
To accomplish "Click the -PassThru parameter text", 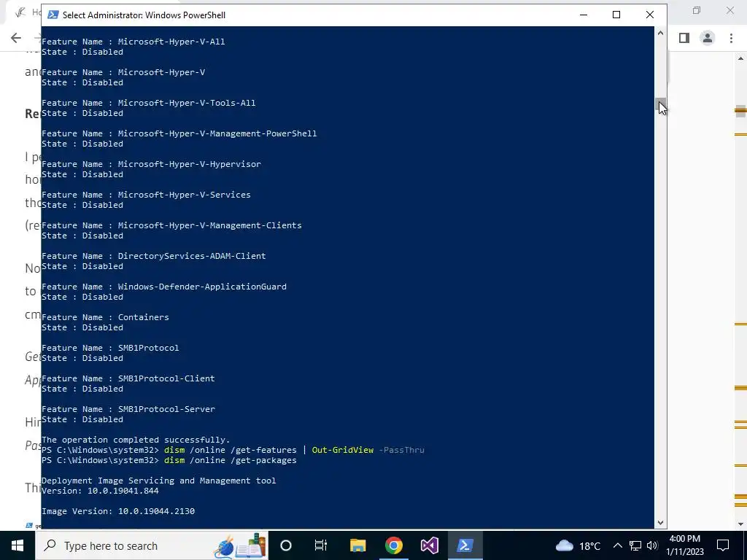I will pyautogui.click(x=402, y=450).
